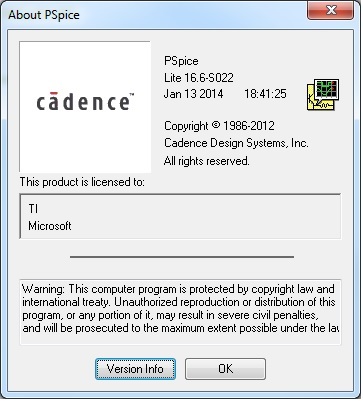Click the Jan 13 2014 build date
This screenshot has width=363, height=401.
[193, 94]
